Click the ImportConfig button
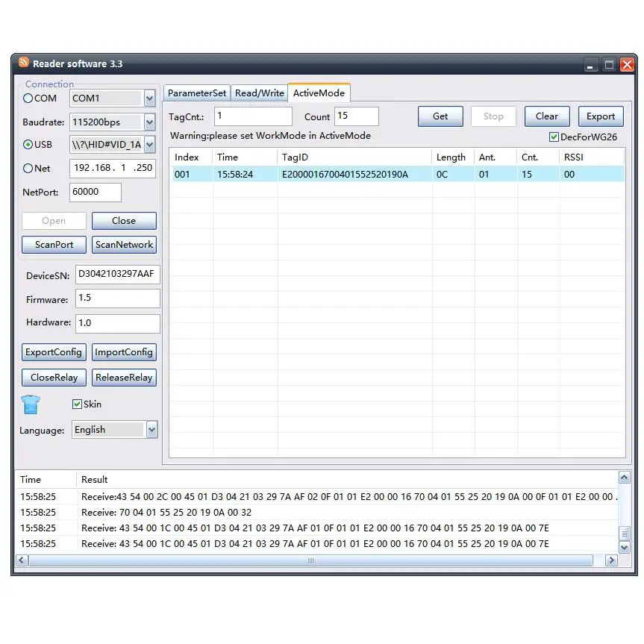This screenshot has width=644, height=644. (124, 352)
